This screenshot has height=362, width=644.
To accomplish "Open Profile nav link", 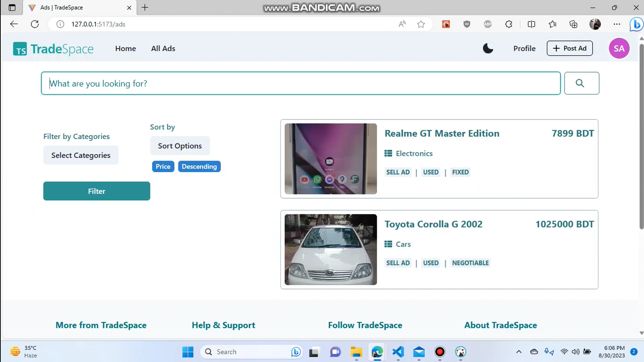I will (524, 48).
